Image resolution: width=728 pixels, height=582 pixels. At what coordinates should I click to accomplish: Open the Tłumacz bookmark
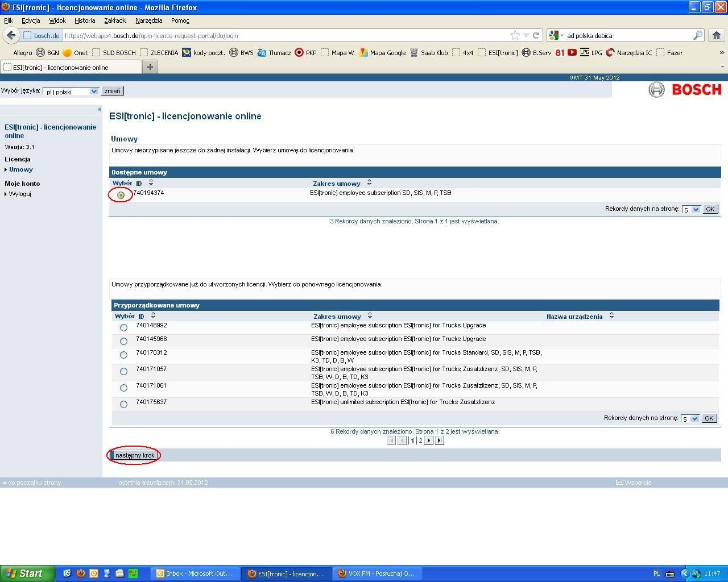(x=274, y=53)
